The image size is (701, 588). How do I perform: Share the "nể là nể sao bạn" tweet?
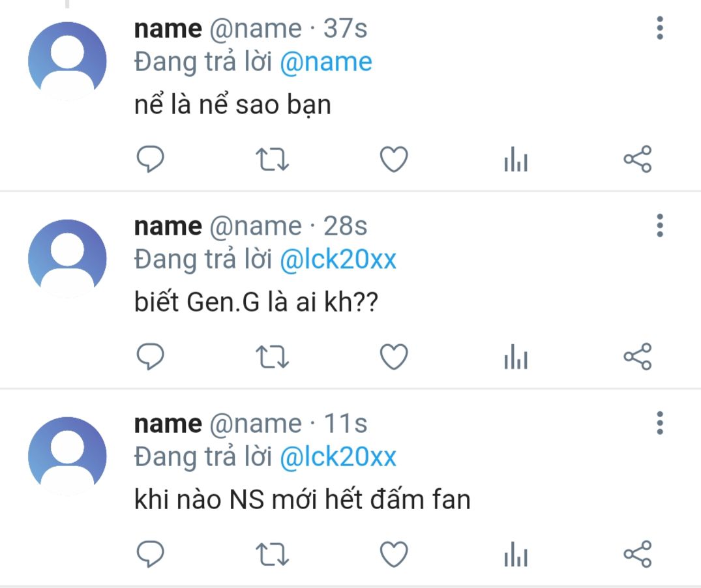(x=637, y=159)
